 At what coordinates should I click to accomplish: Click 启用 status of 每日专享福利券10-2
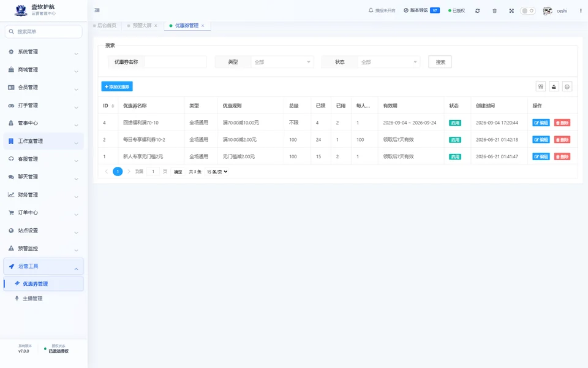click(x=455, y=140)
